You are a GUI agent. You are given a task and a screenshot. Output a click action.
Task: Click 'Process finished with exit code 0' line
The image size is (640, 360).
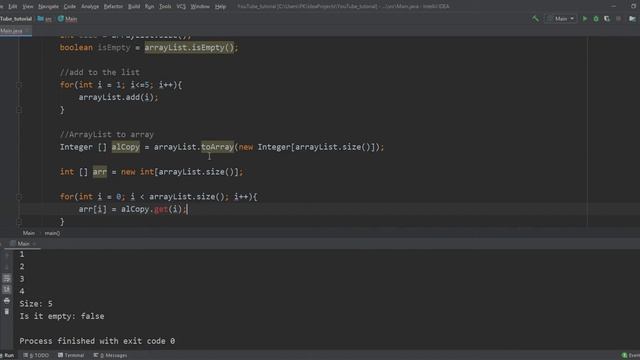tap(97, 341)
